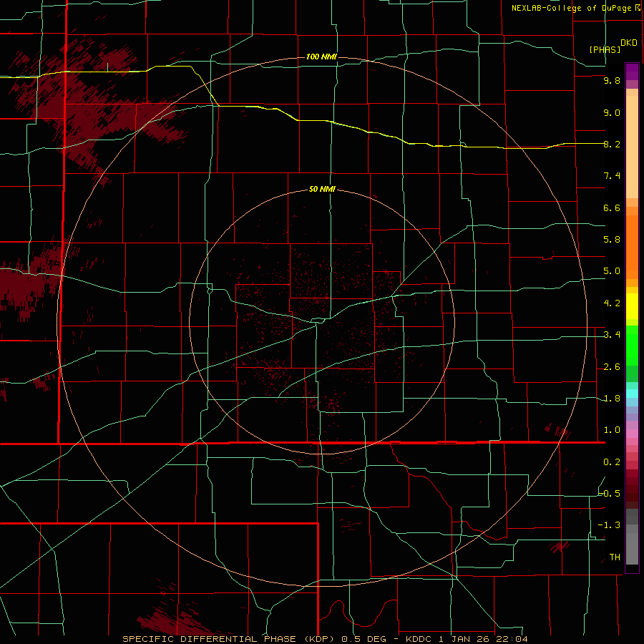644x644 pixels.
Task: Click the 50 NMI range ring label
Action: tap(322, 189)
